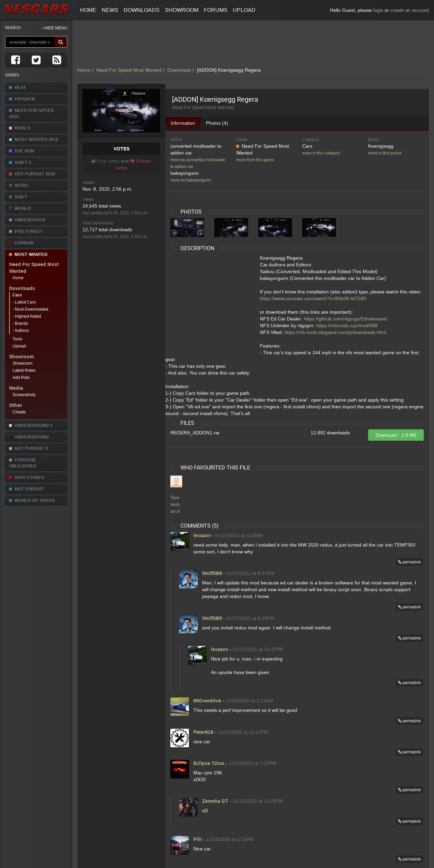Click permalink on Peter918's comment
Screen dimensions: 434x868
pos(409,752)
